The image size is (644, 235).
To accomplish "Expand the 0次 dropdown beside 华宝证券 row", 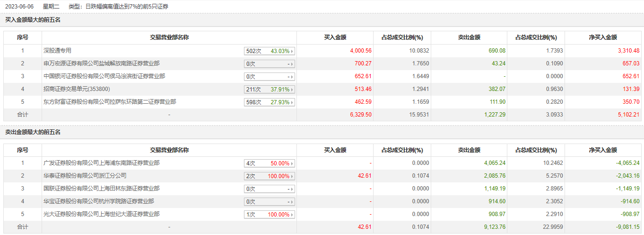I will coord(270,202).
